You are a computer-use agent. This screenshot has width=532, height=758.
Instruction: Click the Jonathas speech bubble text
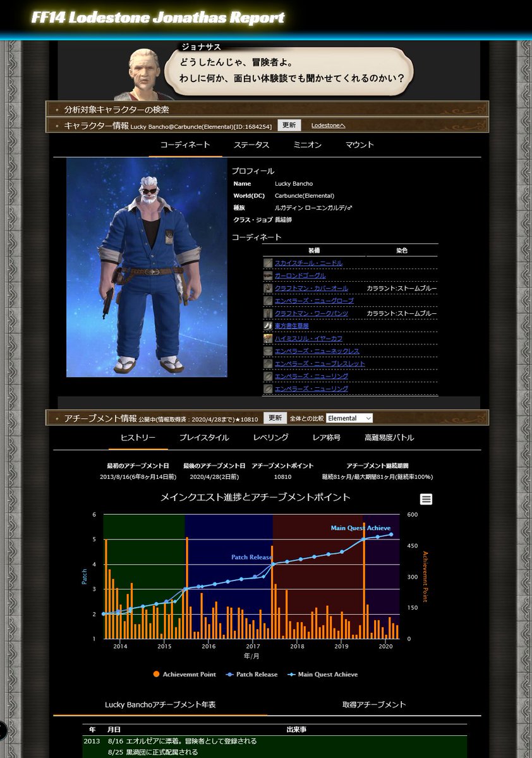click(291, 70)
